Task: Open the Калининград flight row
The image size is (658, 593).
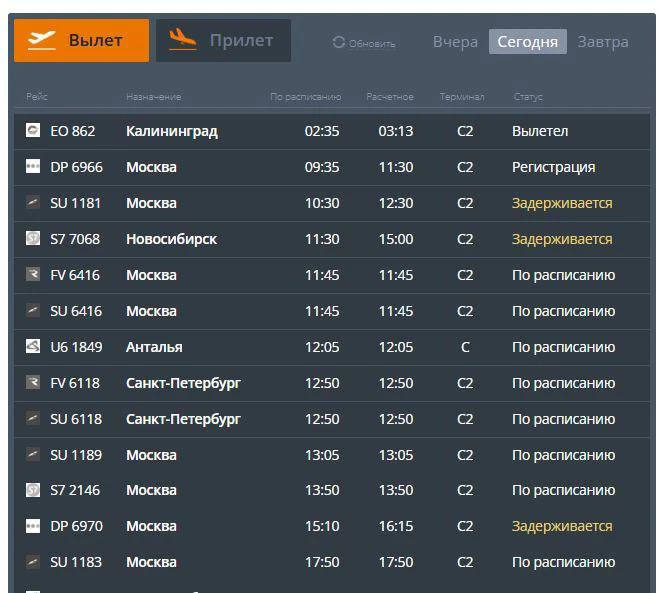Action: tap(332, 131)
